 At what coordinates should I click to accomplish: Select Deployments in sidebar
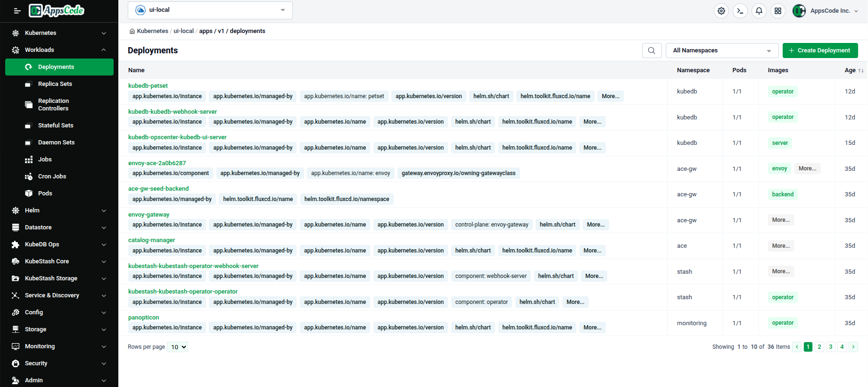(x=59, y=67)
